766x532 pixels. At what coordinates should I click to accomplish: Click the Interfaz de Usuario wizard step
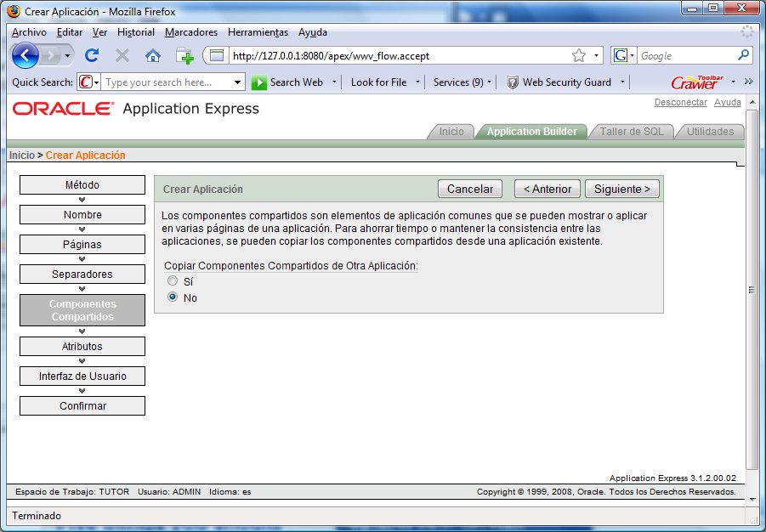(82, 376)
